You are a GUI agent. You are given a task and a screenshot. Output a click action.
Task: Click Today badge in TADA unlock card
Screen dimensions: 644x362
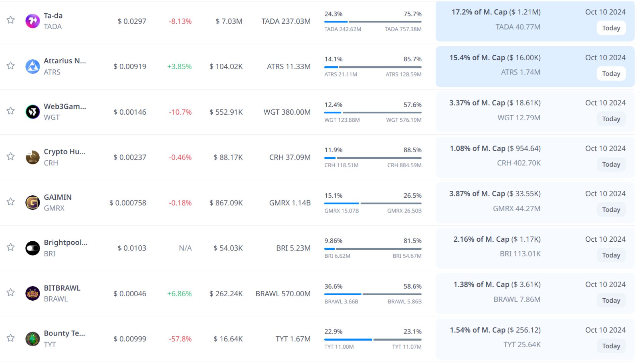pyautogui.click(x=611, y=28)
